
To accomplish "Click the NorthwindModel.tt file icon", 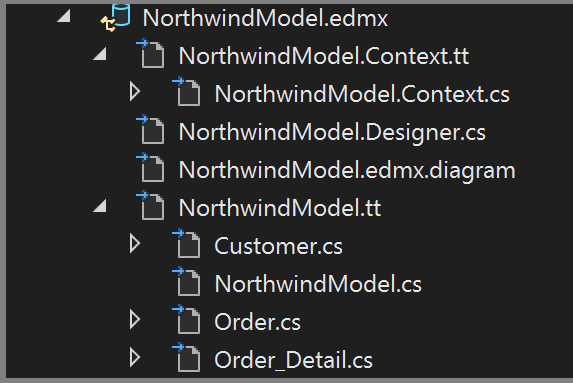I will pyautogui.click(x=150, y=206).
